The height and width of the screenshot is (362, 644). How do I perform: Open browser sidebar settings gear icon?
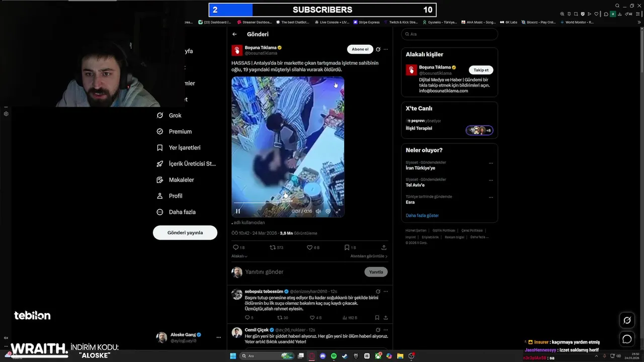click(x=6, y=114)
